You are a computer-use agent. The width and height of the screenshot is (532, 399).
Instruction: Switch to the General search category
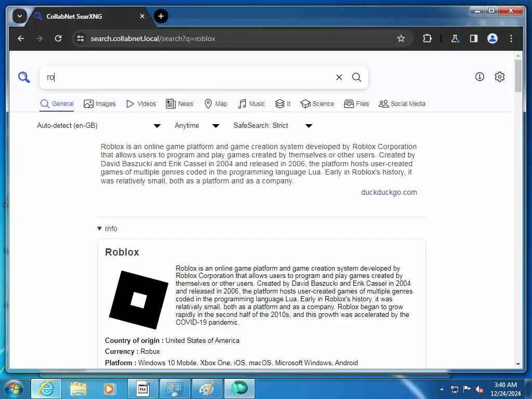coord(57,104)
